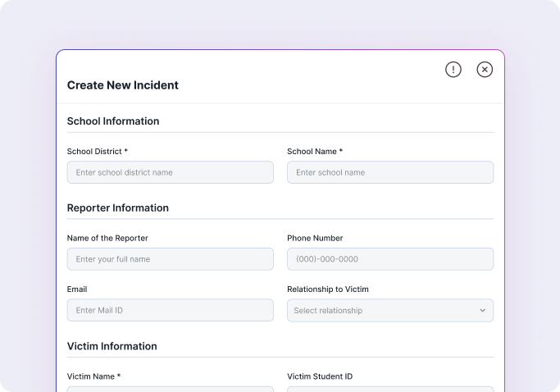560x392 pixels.
Task: Click the Phone Number label text
Action: tap(315, 239)
